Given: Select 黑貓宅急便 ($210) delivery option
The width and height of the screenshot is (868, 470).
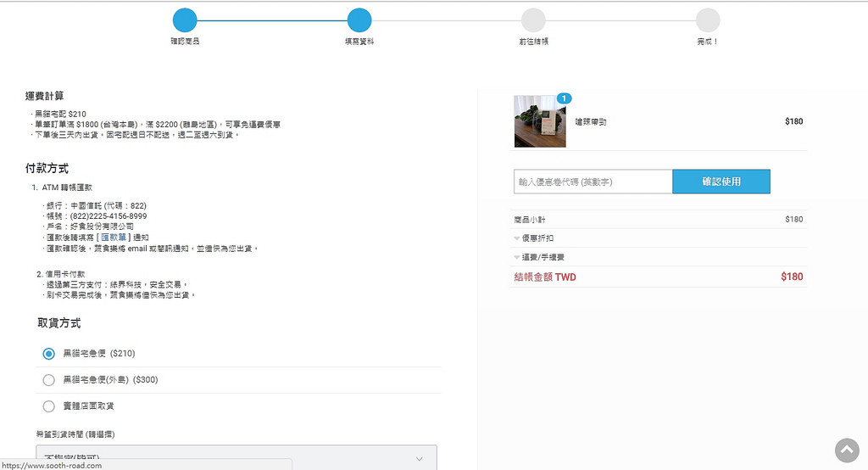Looking at the screenshot, I should [49, 353].
